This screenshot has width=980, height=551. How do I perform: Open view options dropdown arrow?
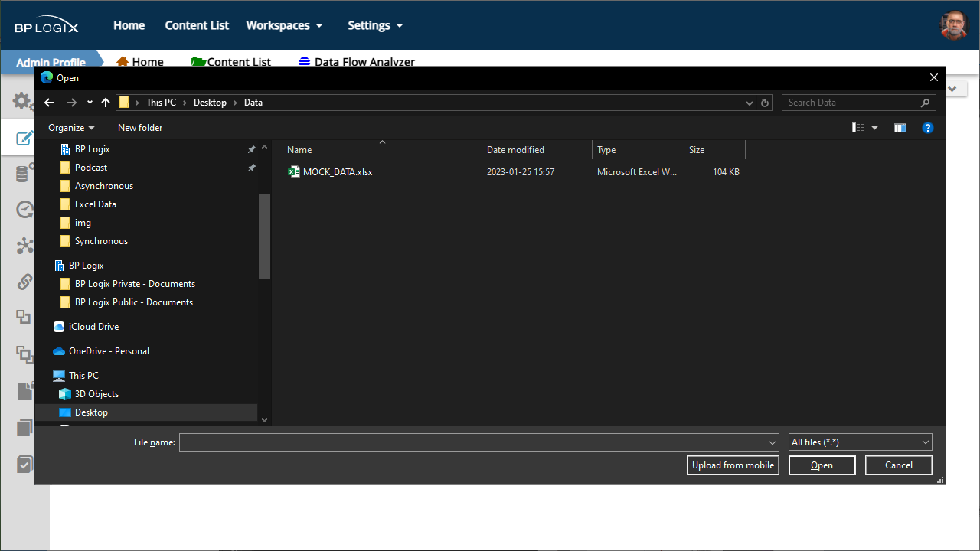point(874,128)
